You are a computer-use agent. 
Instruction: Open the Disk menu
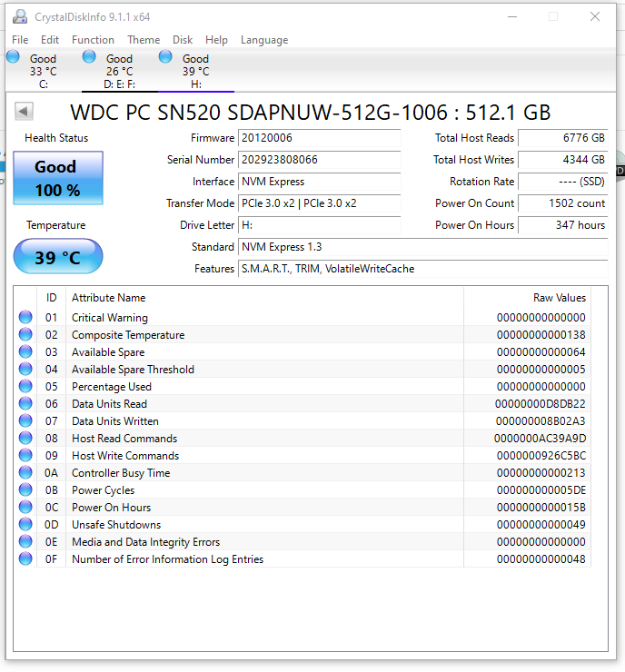click(183, 40)
